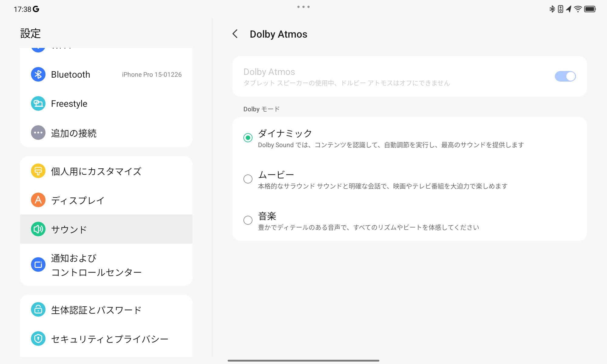Toggle the Dolby Atmos switch
The height and width of the screenshot is (364, 607).
565,76
